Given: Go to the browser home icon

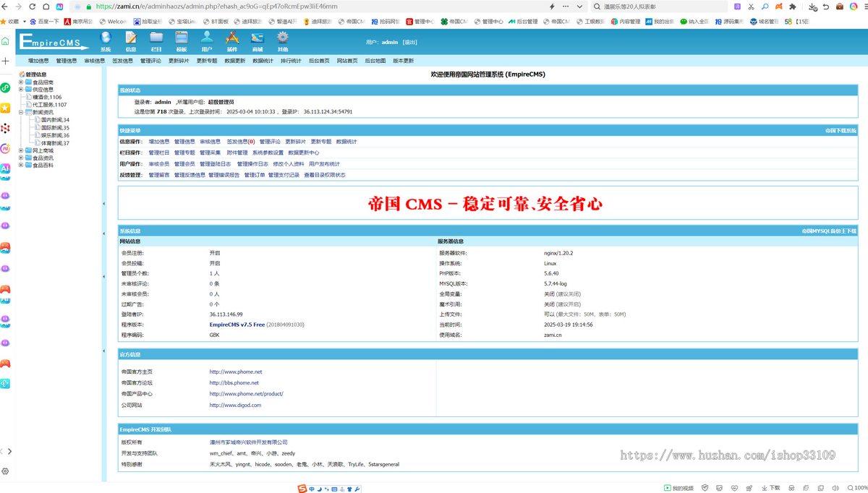Looking at the screenshot, I should coord(46,7).
